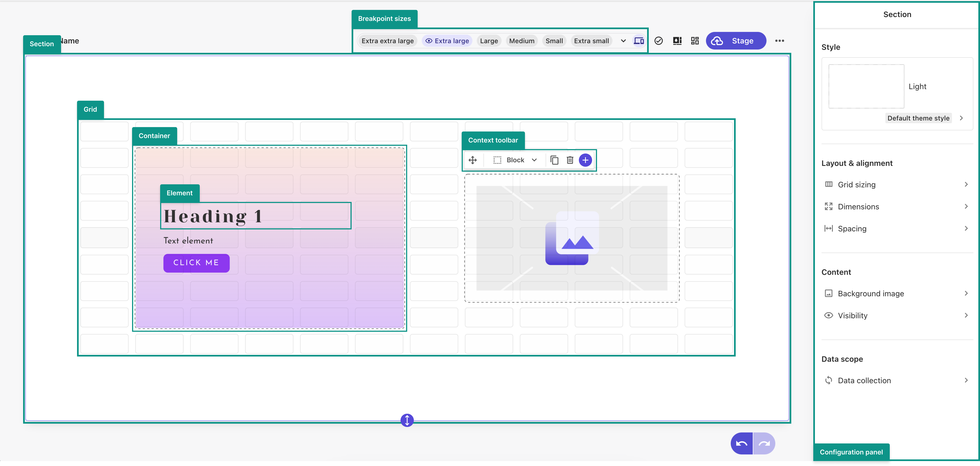Click the panel layout icon beside checkmark
Viewport: 980px width, 466px height.
[x=677, y=41]
